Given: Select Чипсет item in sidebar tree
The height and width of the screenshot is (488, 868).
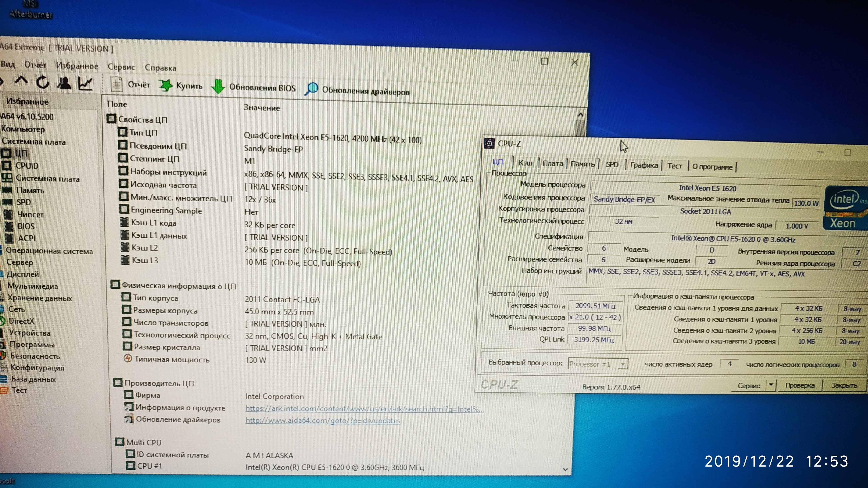Looking at the screenshot, I should coord(30,214).
